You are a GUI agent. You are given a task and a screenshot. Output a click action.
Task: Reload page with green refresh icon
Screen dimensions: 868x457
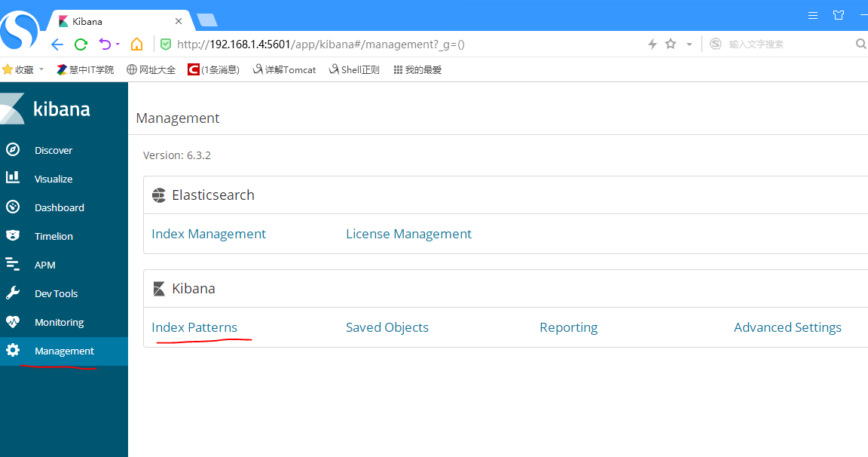[81, 44]
